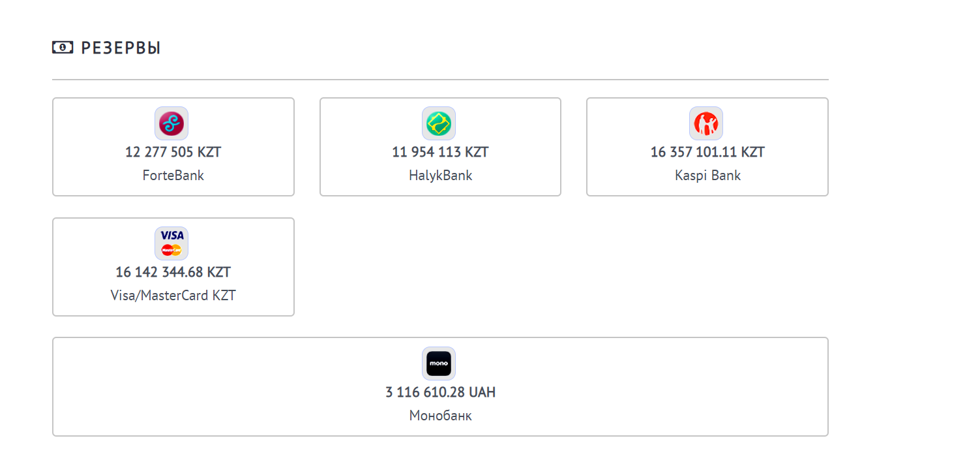The height and width of the screenshot is (466, 980).
Task: Select the HalykBank name label
Action: [x=441, y=176]
